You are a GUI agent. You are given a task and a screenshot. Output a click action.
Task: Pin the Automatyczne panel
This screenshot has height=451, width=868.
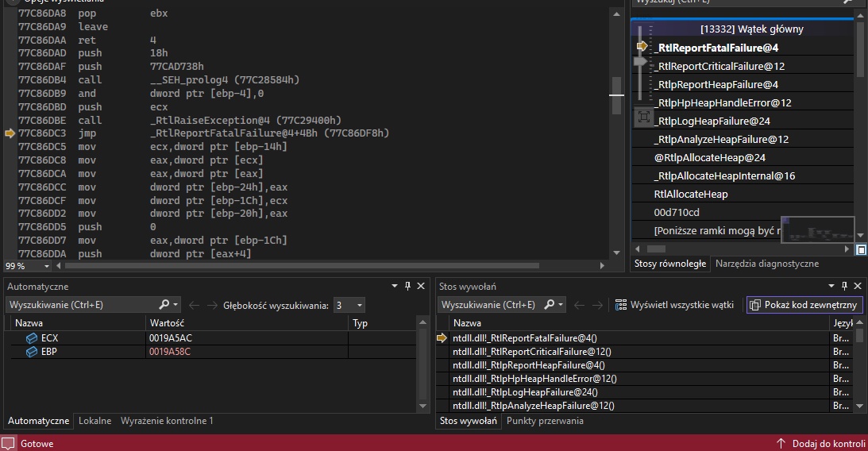coord(408,286)
